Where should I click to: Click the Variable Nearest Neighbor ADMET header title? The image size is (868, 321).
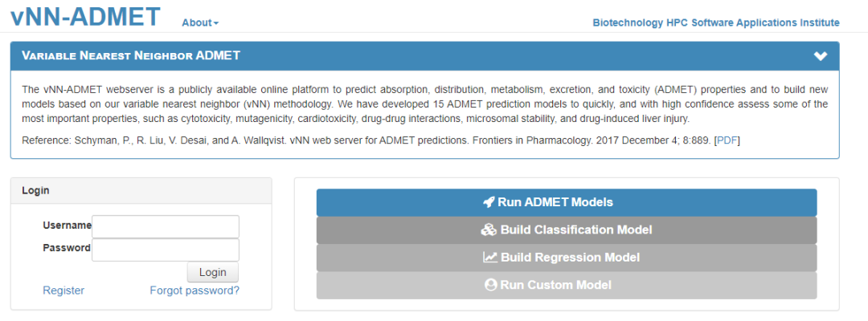tap(131, 56)
